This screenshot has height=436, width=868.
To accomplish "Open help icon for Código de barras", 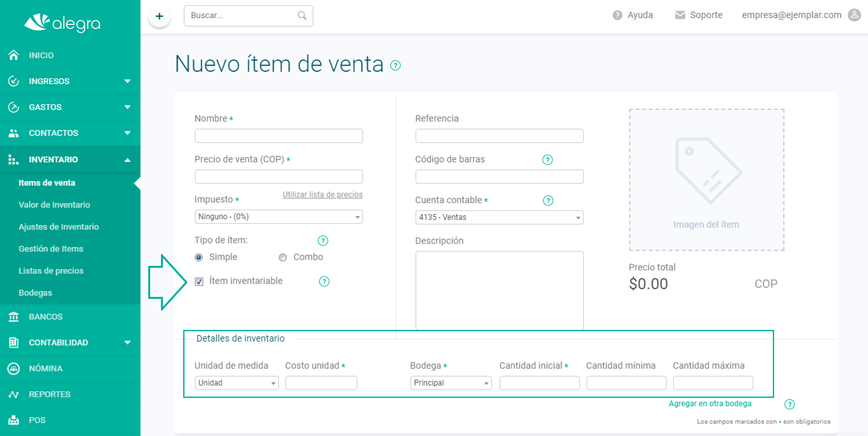I will [x=548, y=160].
